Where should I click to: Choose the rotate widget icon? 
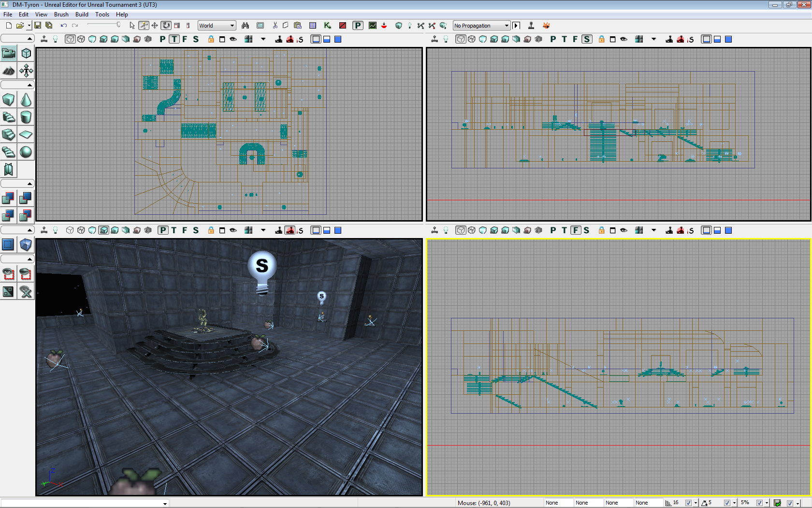[x=166, y=26]
